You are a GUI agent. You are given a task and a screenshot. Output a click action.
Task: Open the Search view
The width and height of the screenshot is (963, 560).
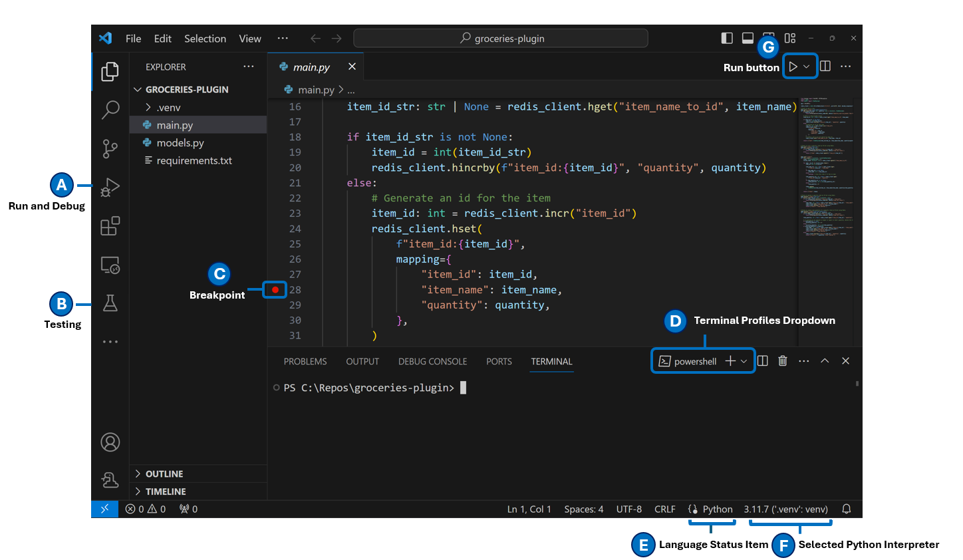point(110,110)
